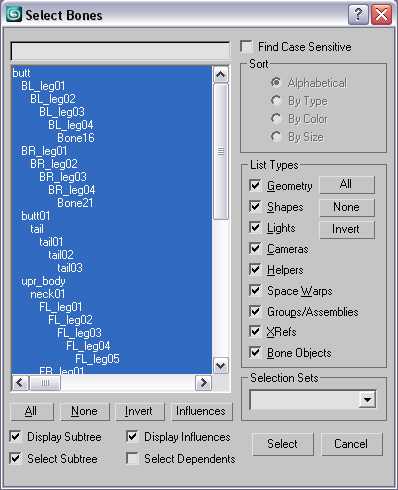Open the Selection Sets dropdown
This screenshot has height=490, width=398.
tap(368, 399)
